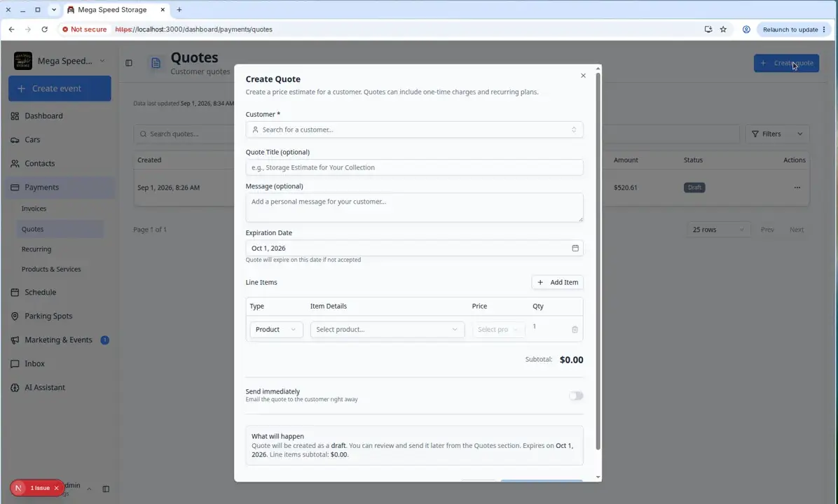838x504 pixels.
Task: Click the dialog vertical scrollbar
Action: coord(598,262)
